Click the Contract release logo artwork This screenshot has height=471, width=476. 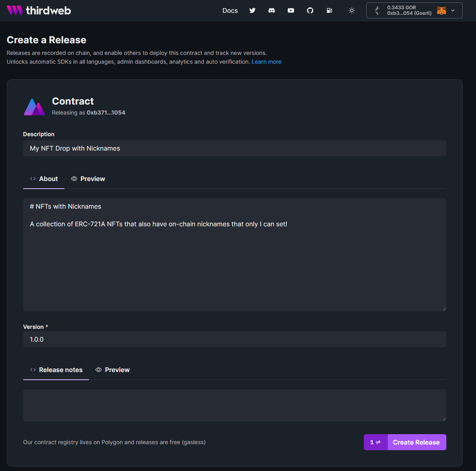coord(34,106)
